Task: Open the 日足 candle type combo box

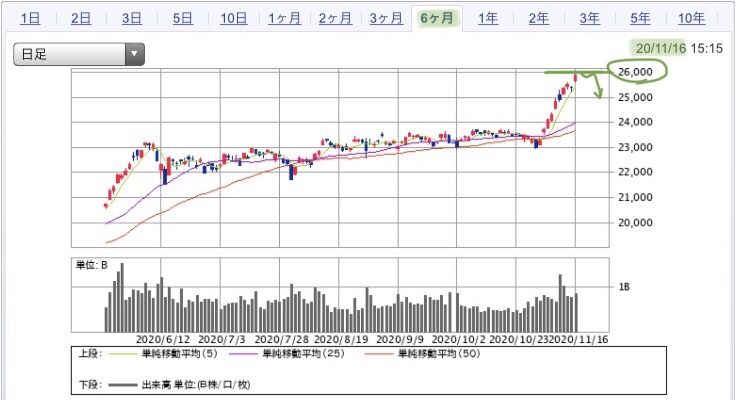Action: click(x=79, y=54)
